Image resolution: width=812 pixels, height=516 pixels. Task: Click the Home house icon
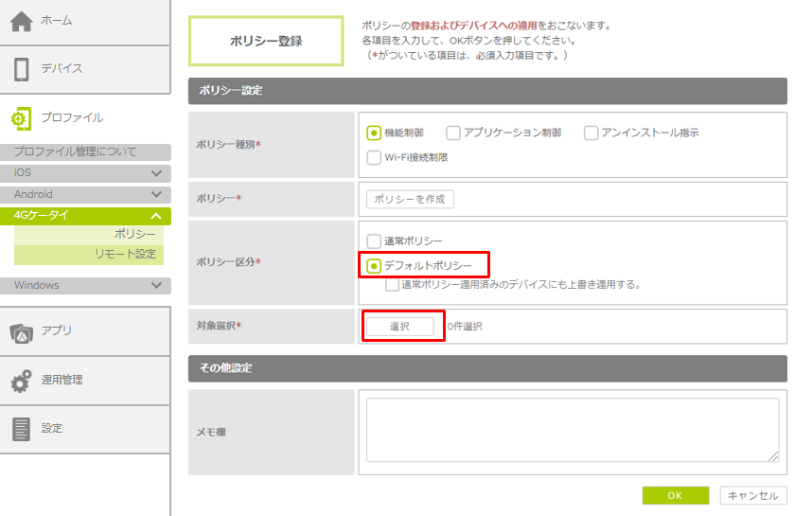(22, 21)
